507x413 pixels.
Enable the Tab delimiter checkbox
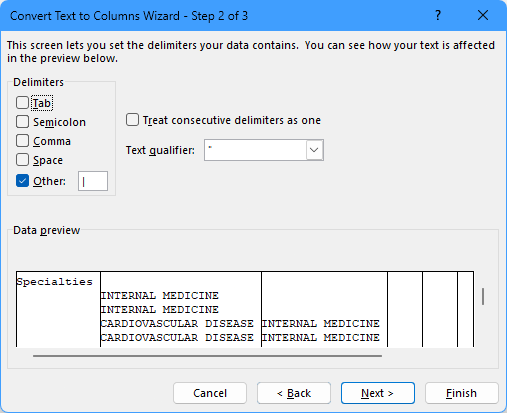[22, 103]
